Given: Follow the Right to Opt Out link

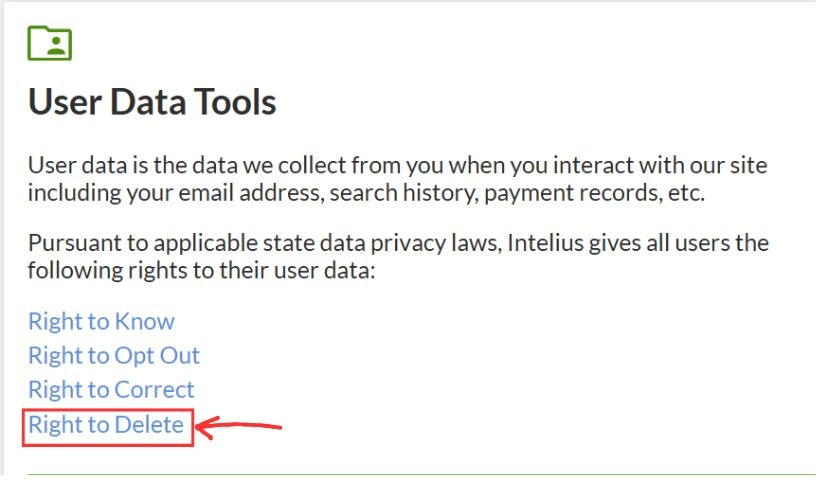Looking at the screenshot, I should pyautogui.click(x=114, y=356).
